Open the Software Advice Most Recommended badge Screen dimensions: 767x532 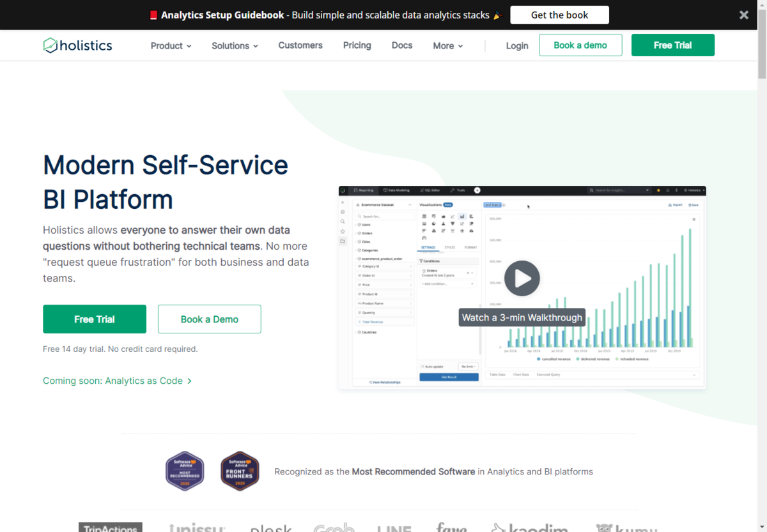185,471
